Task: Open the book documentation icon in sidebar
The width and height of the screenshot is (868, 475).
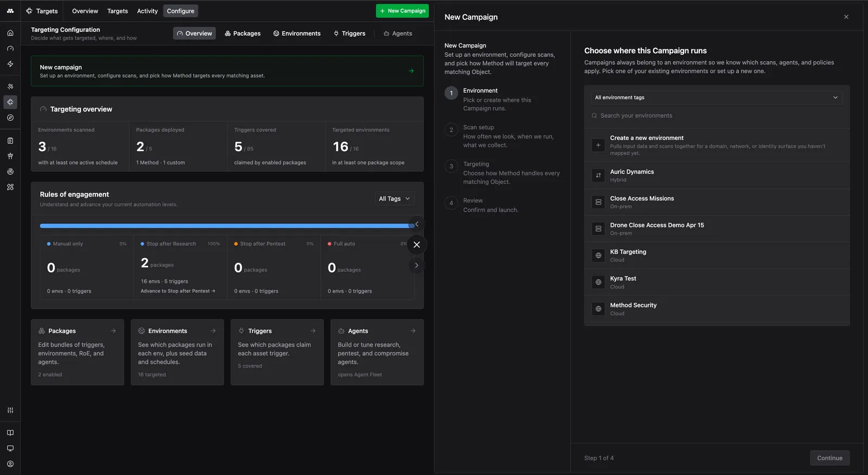Action: (x=10, y=433)
